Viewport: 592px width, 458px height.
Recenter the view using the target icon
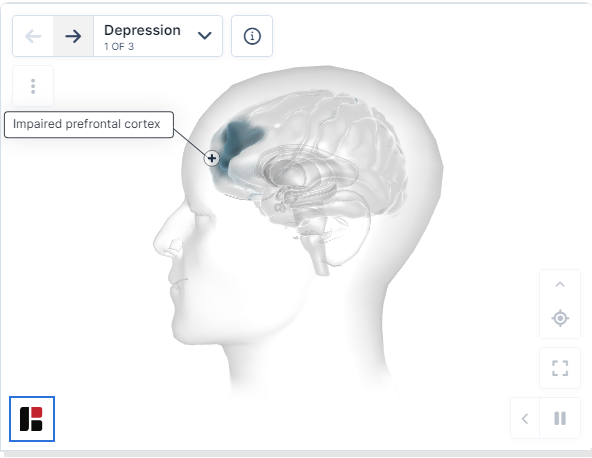(x=560, y=318)
